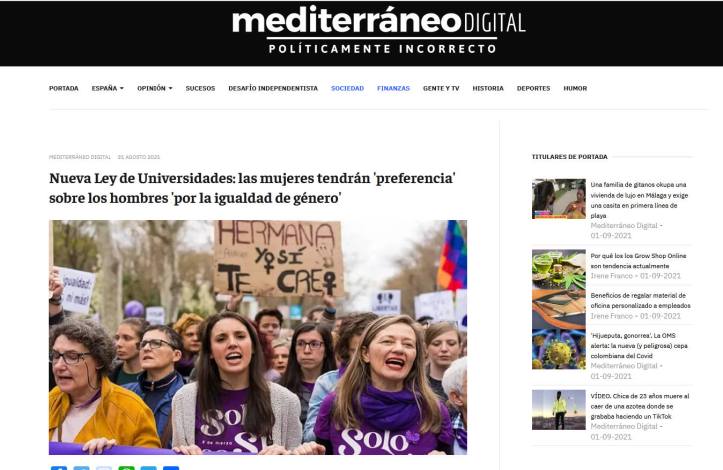The image size is (723, 470).
Task: Open the Humor section
Action: pyautogui.click(x=575, y=88)
